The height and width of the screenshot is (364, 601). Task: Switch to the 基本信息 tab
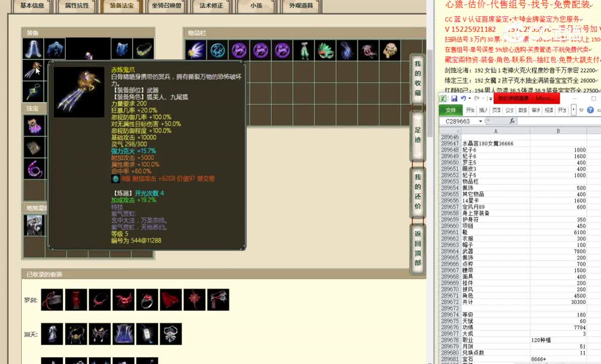click(x=32, y=6)
